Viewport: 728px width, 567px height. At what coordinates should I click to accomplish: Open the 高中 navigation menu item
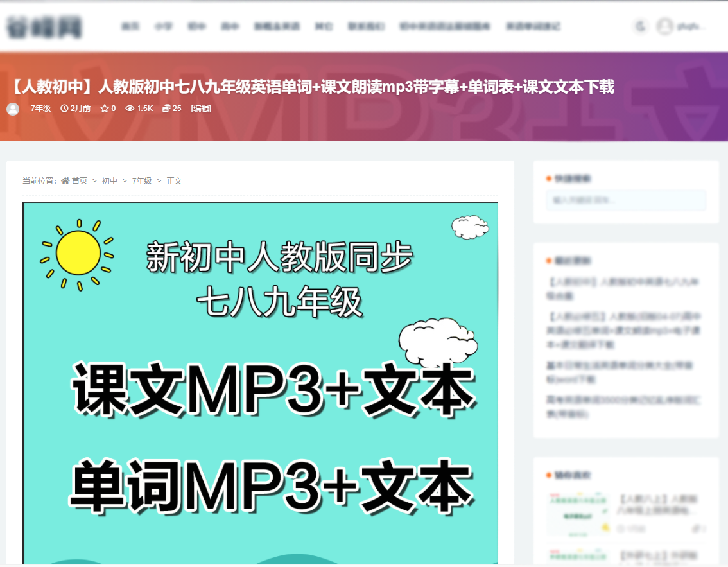(230, 26)
